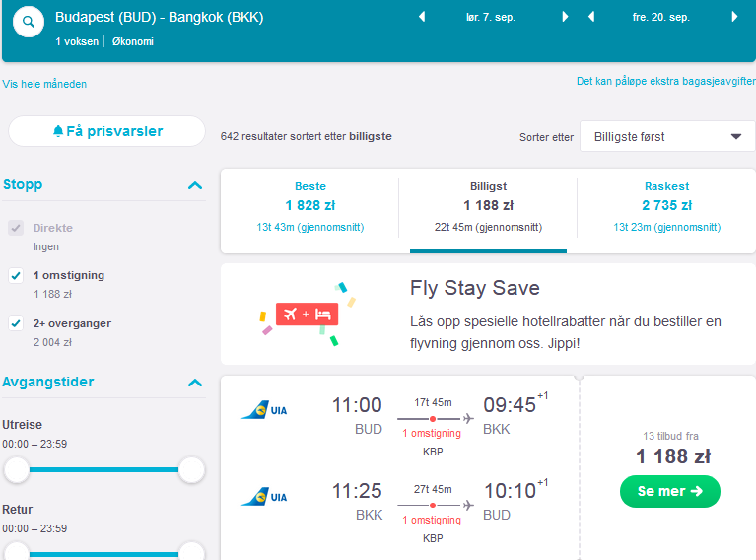Click the Fly Stay Save promo image
Screen dimensions: 756x560
(x=308, y=315)
